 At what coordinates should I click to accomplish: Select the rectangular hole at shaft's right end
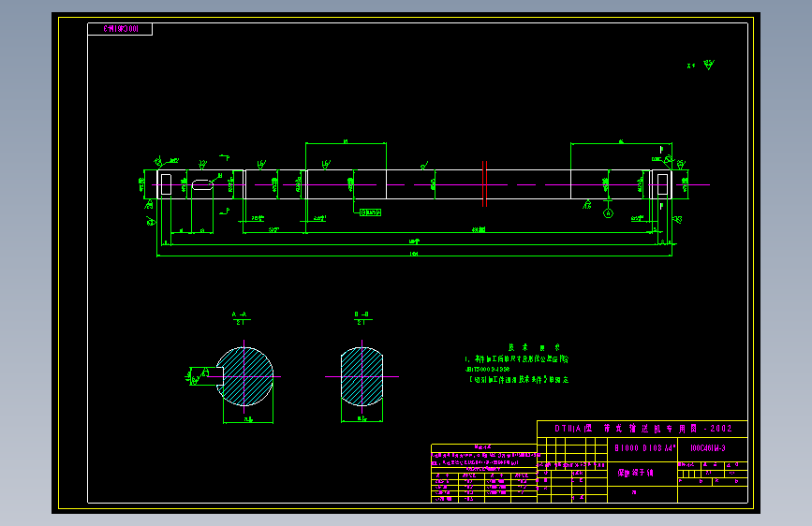(x=662, y=184)
